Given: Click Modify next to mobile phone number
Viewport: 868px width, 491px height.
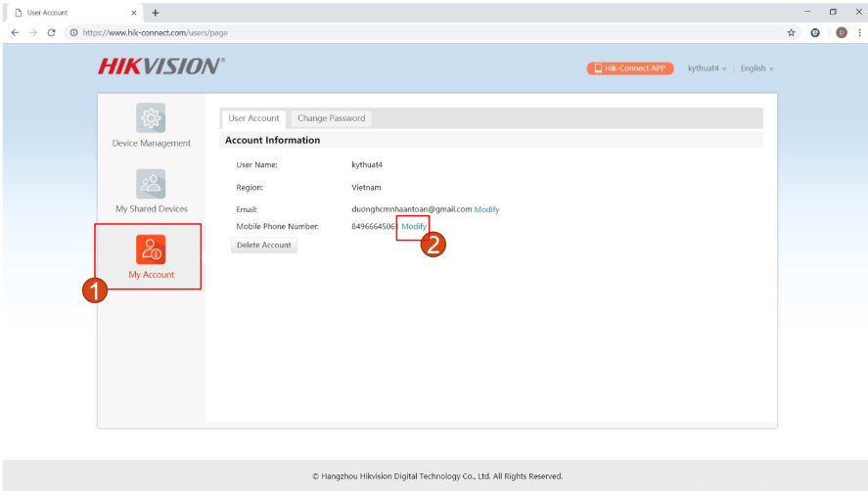Looking at the screenshot, I should tap(414, 226).
